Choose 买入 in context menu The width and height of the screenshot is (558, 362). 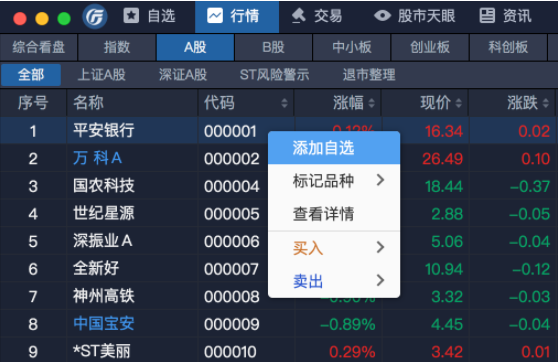pos(334,248)
